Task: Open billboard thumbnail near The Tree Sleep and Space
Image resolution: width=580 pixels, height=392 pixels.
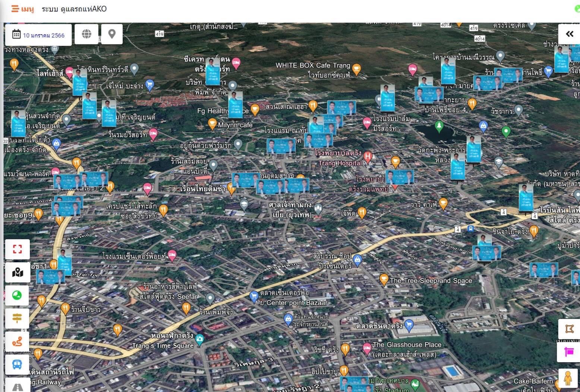Action: coord(486,253)
